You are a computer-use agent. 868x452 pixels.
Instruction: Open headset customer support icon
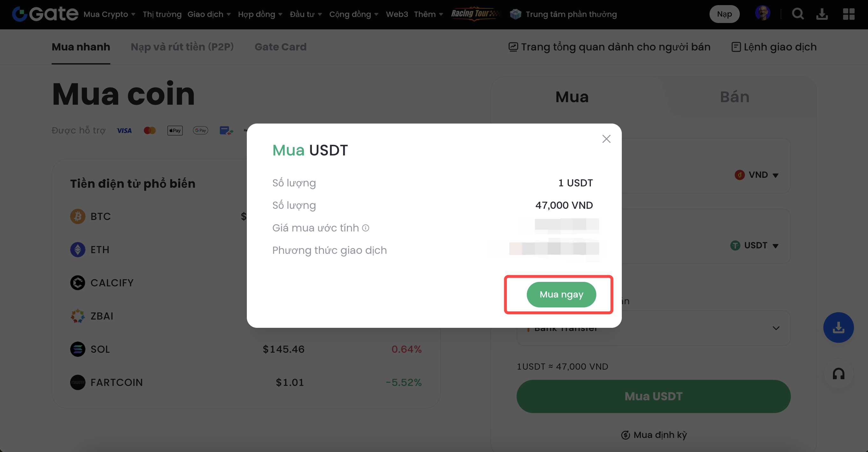pyautogui.click(x=838, y=374)
